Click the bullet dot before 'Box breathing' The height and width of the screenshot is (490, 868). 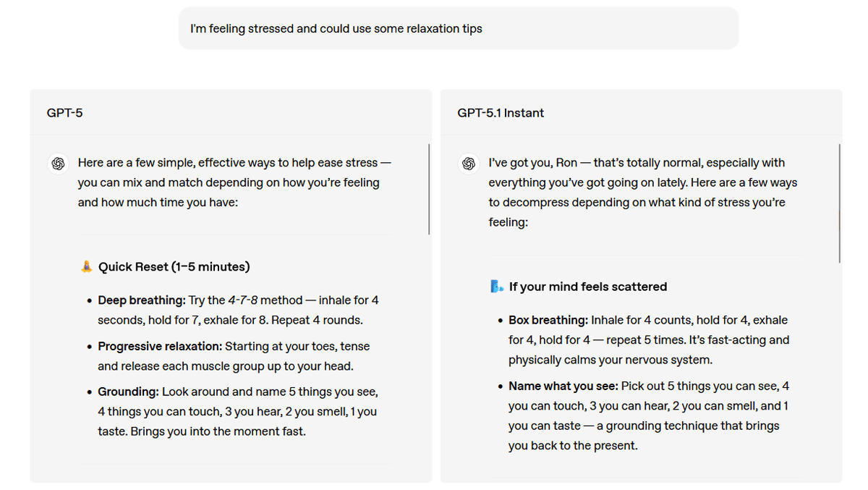(501, 321)
